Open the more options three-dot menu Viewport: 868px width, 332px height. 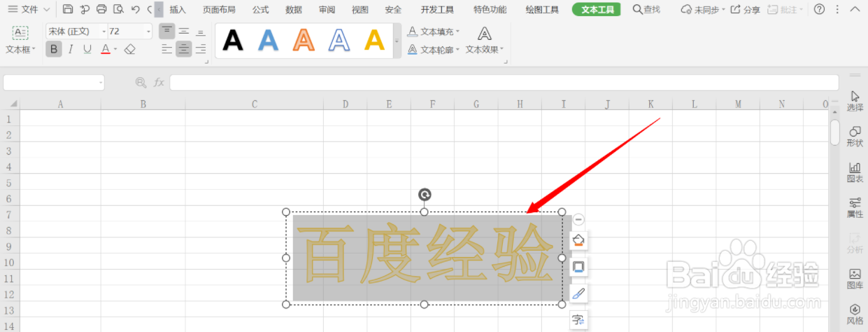(x=837, y=9)
